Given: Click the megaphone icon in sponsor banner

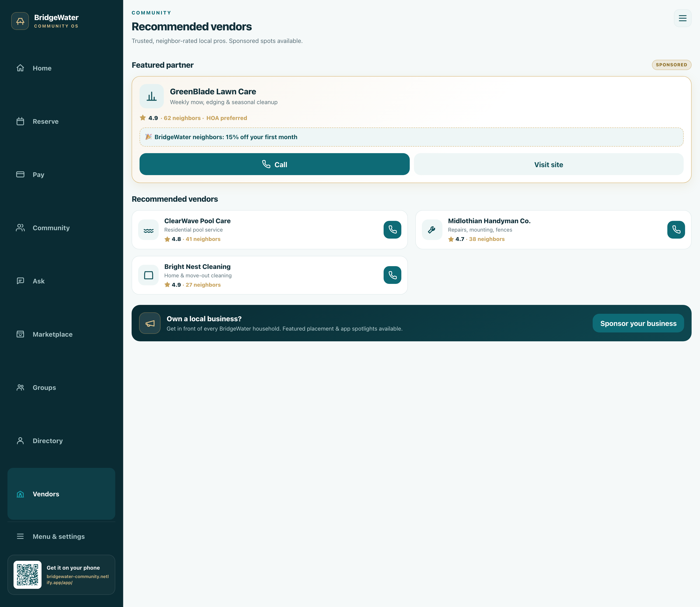Looking at the screenshot, I should click(150, 323).
